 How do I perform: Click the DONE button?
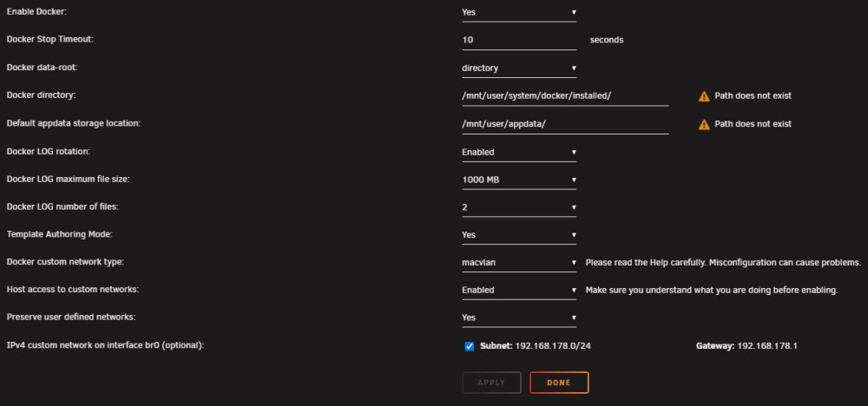click(559, 383)
